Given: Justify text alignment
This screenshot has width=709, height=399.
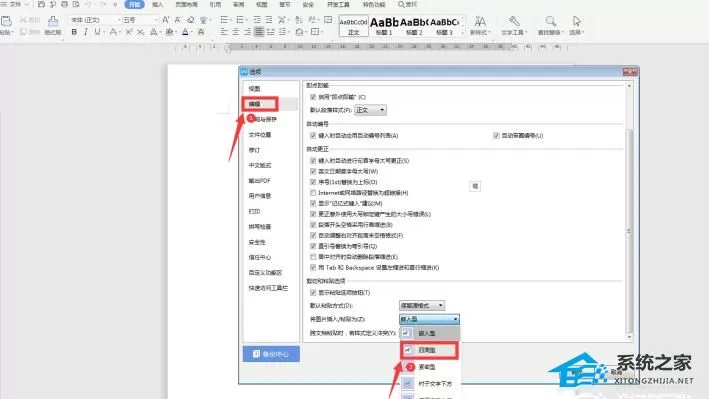Looking at the screenshot, I should 259,32.
